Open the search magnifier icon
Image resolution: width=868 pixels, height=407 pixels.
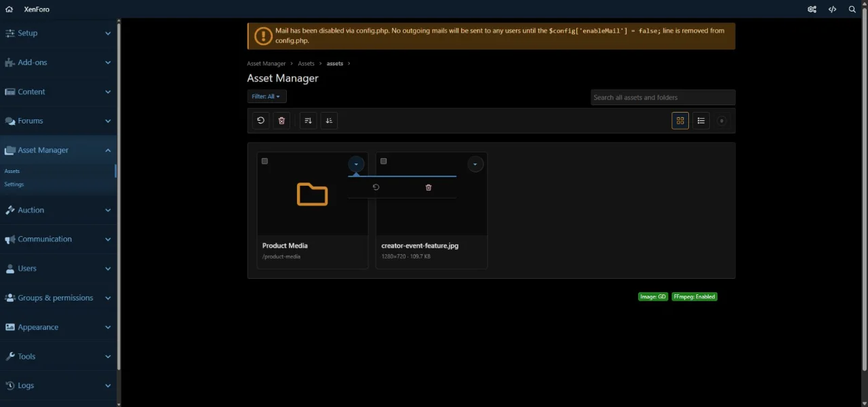(852, 9)
